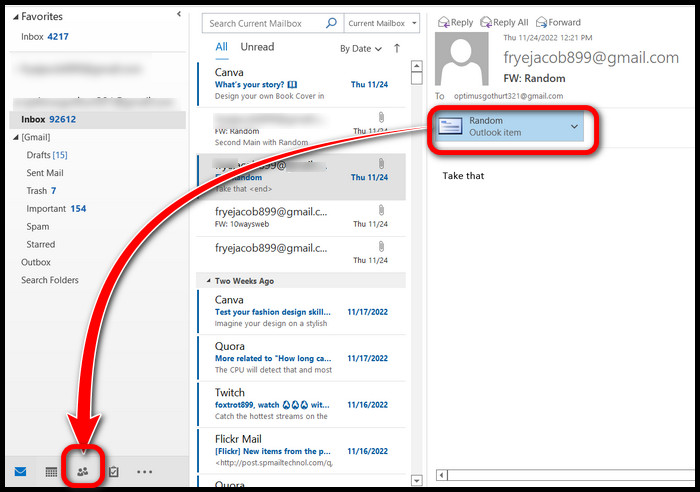This screenshot has width=700, height=492.
Task: Select Inbox 92612 folder
Action: (x=97, y=120)
